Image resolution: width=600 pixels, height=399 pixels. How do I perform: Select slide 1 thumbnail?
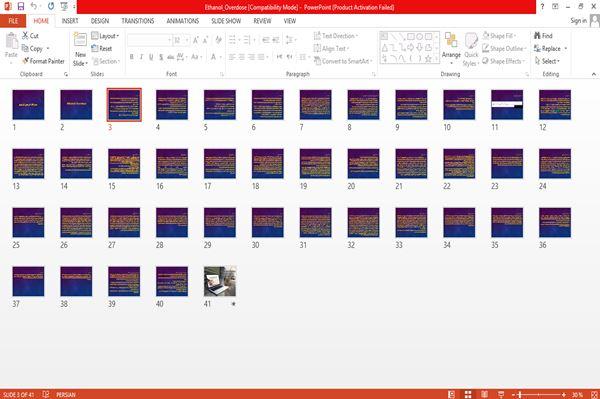pyautogui.click(x=28, y=104)
